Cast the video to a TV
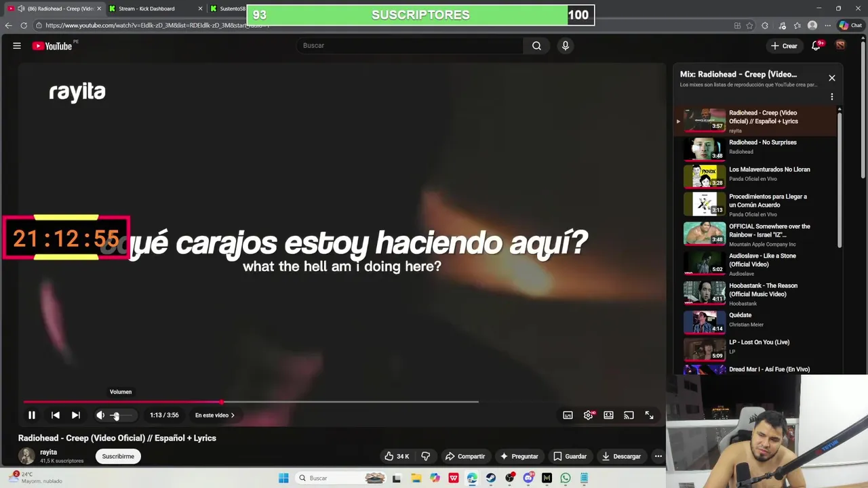Screen dimensions: 868x488 [x=629, y=415]
